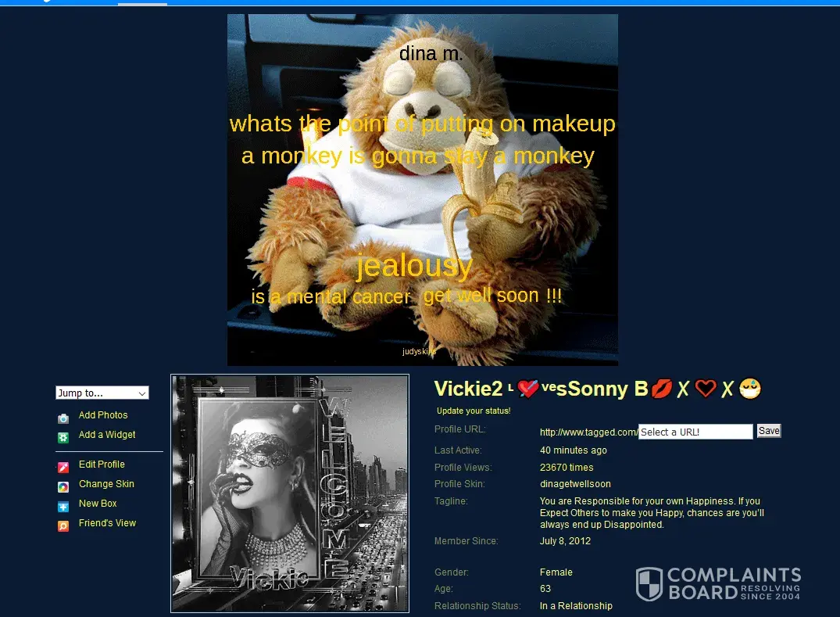Open the Friend's View link
This screenshot has width=840, height=617.
pyautogui.click(x=107, y=523)
